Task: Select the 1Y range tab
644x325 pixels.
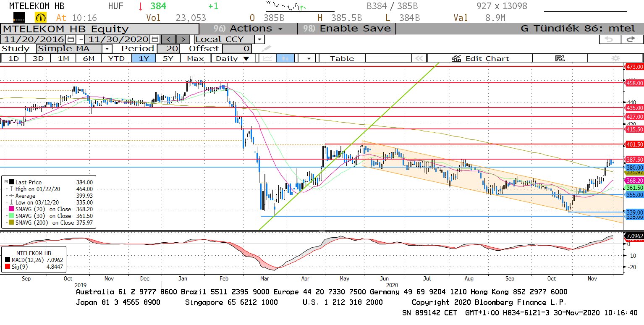Action: [144, 58]
